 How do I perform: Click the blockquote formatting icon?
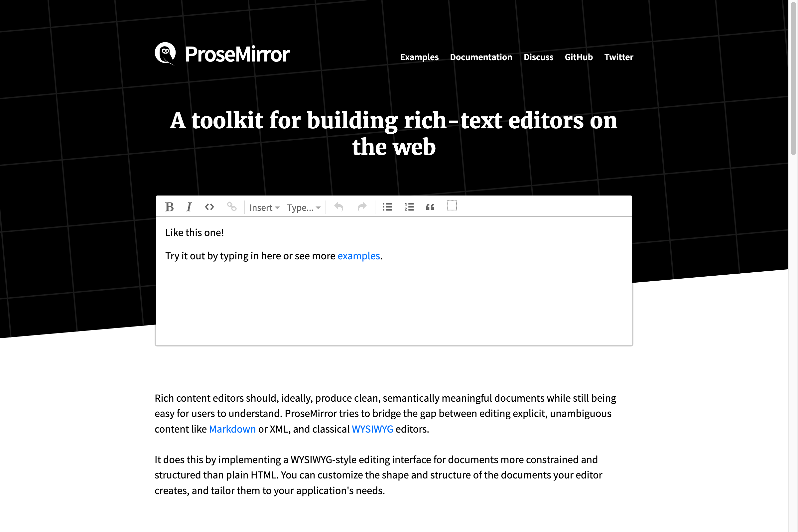click(x=430, y=206)
